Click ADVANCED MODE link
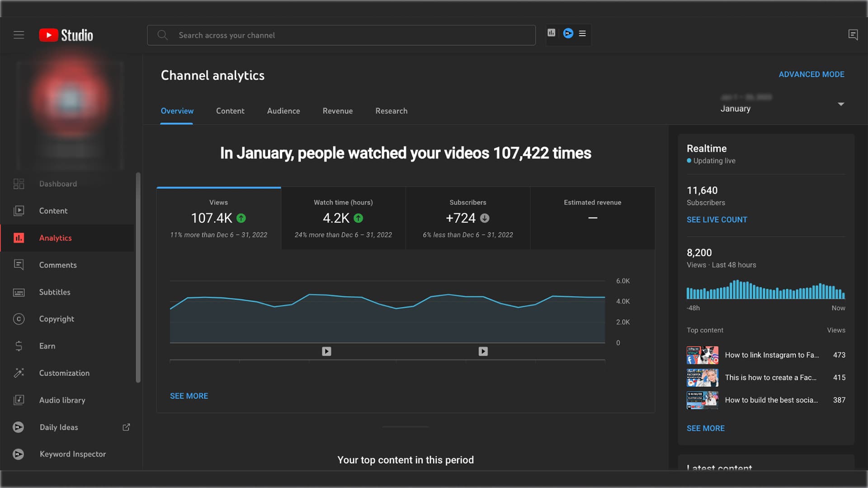Viewport: 868px width, 488px height. (811, 75)
